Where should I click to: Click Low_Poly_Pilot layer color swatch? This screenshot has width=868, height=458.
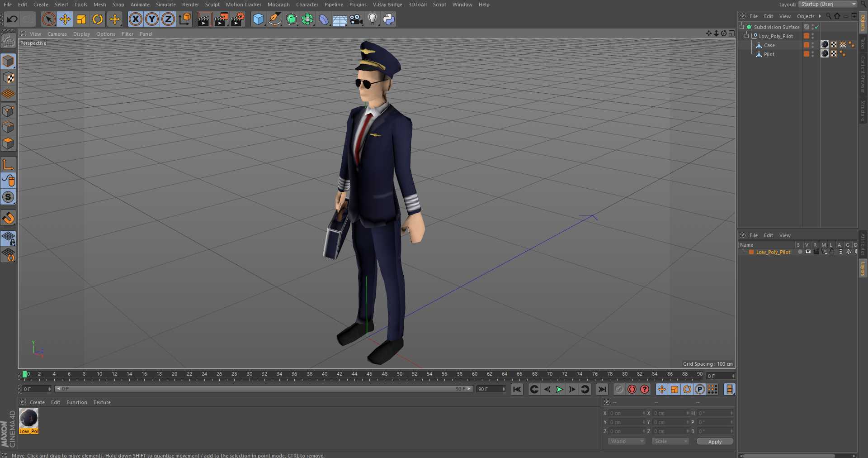tap(751, 252)
